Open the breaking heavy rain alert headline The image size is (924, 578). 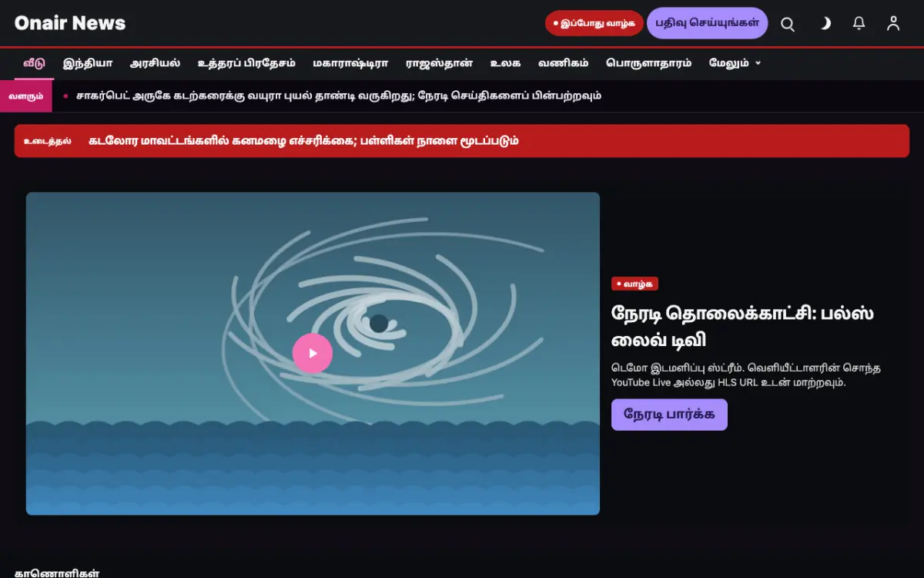[303, 141]
